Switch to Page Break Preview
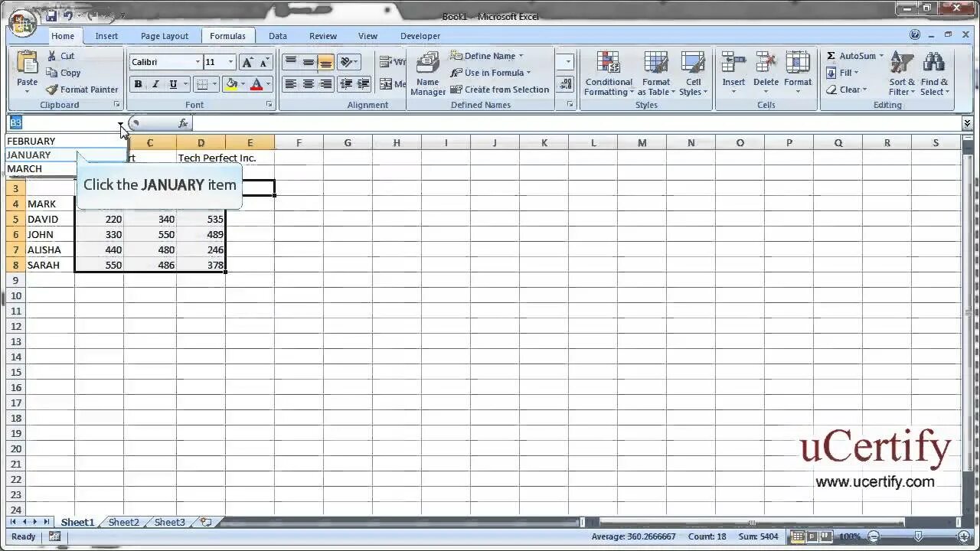This screenshot has width=980, height=551. (826, 536)
